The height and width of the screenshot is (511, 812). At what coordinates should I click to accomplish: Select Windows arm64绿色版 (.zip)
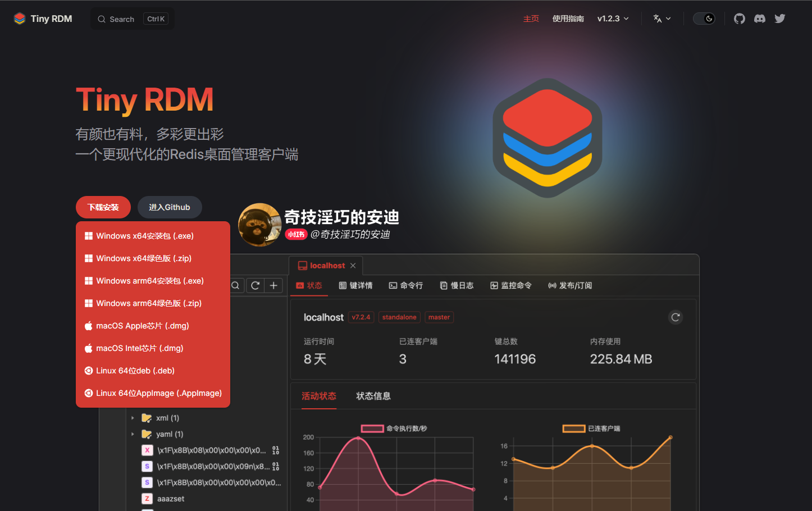click(x=153, y=303)
